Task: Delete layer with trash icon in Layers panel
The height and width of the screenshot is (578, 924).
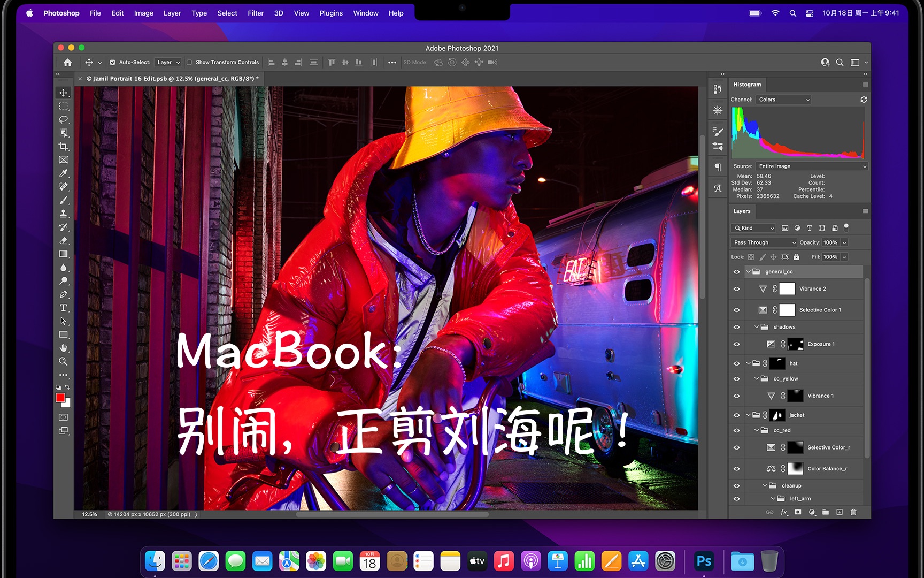Action: click(x=853, y=512)
